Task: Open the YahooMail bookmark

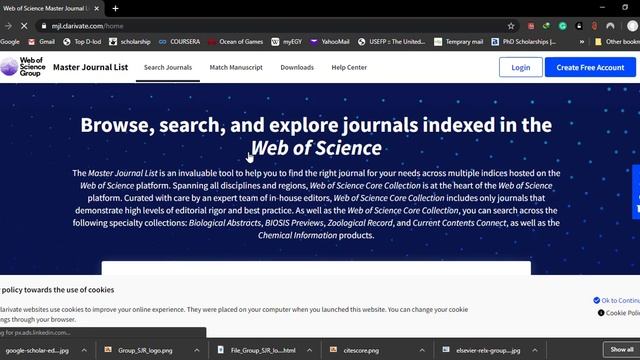Action: point(330,42)
